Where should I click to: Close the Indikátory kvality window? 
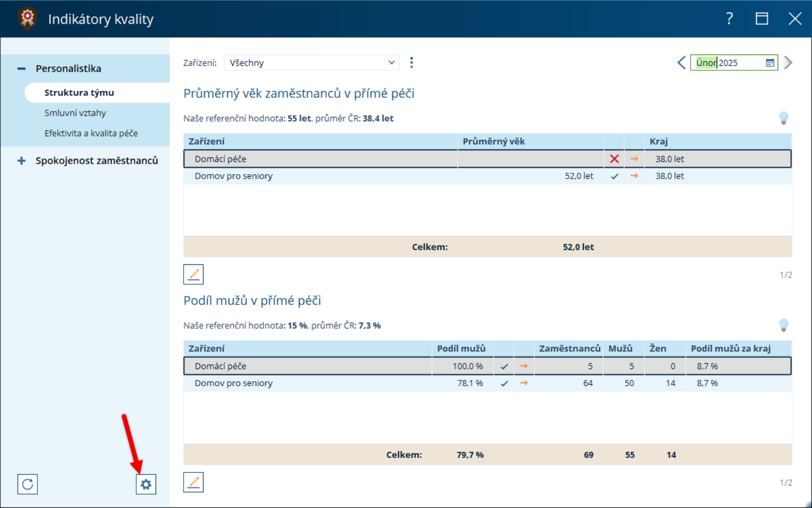pyautogui.click(x=795, y=18)
